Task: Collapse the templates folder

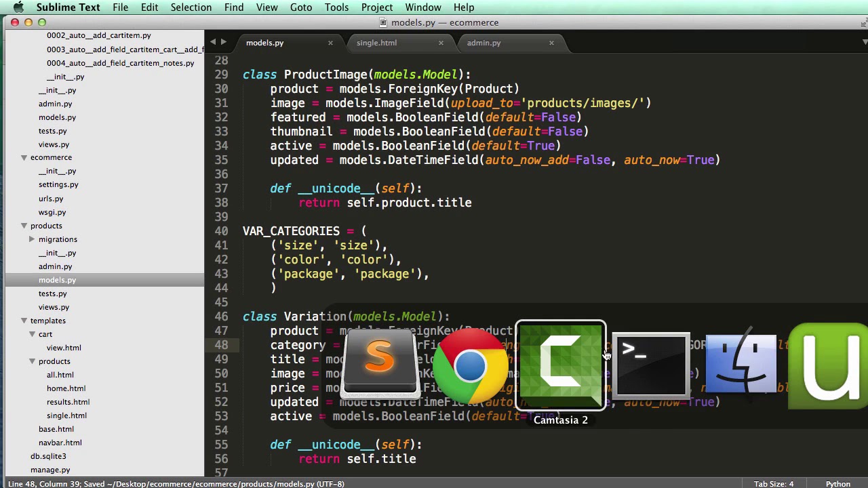Action: pyautogui.click(x=24, y=321)
